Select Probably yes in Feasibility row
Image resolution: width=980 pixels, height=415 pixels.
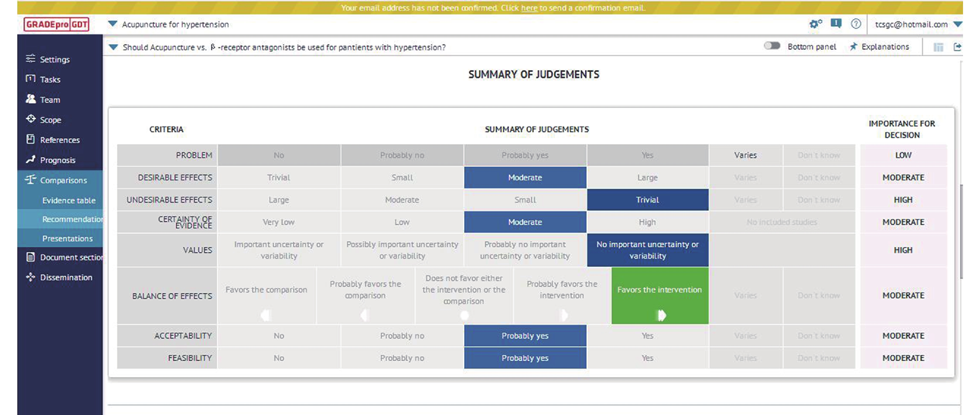(x=525, y=358)
